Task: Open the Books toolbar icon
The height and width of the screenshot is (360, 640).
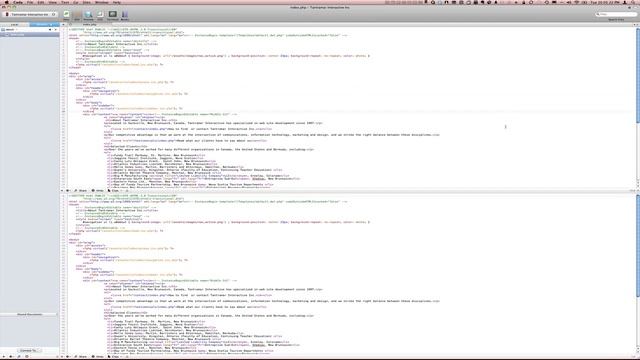Action: click(124, 16)
